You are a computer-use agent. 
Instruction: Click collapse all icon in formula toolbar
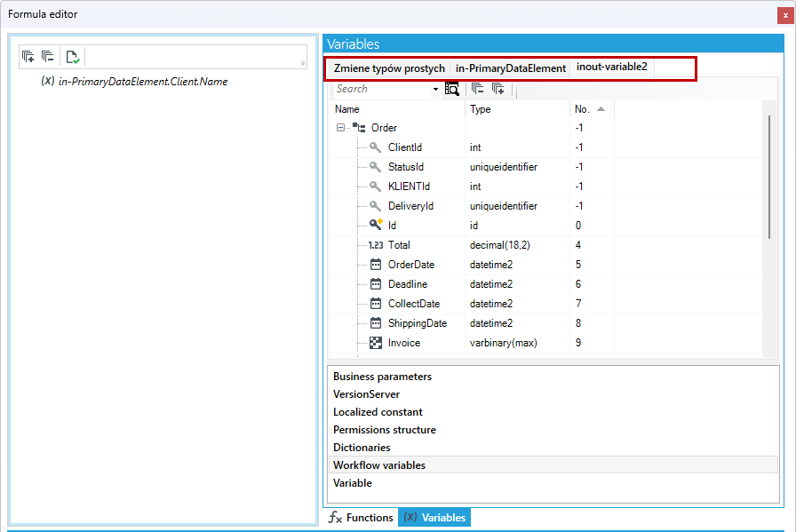pyautogui.click(x=48, y=56)
